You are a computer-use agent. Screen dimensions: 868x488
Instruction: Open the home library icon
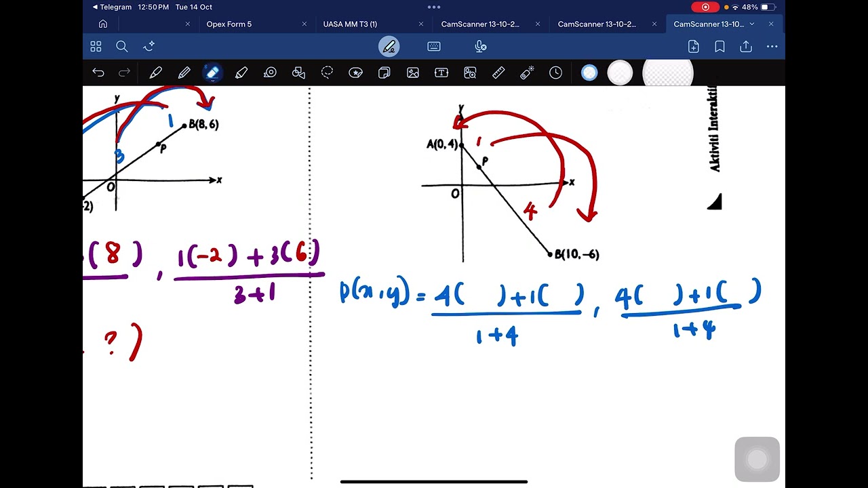(103, 24)
